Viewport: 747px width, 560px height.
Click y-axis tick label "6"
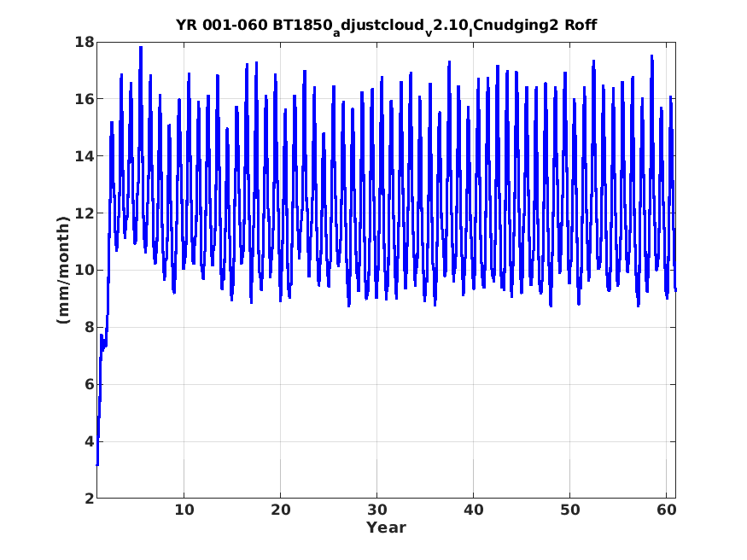(90, 384)
